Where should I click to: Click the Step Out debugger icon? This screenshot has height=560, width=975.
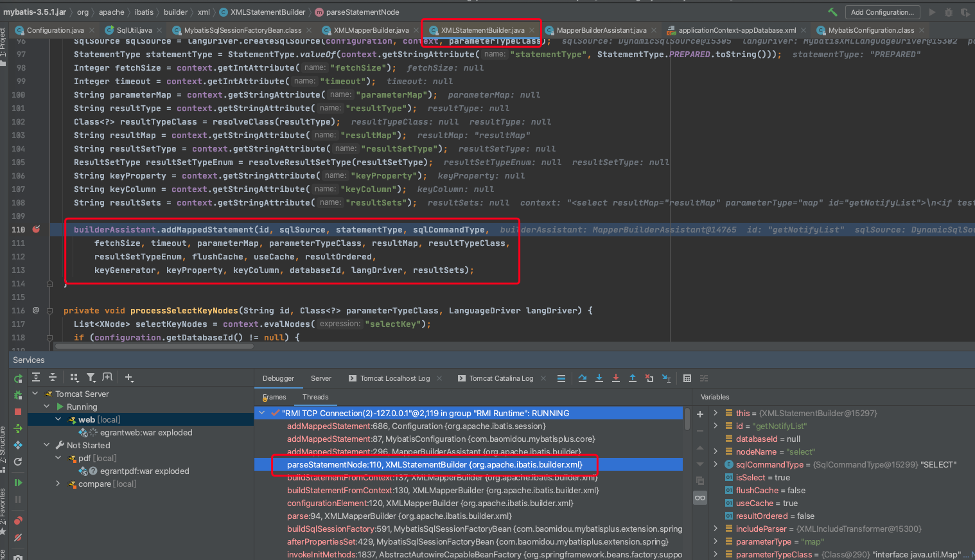(632, 378)
